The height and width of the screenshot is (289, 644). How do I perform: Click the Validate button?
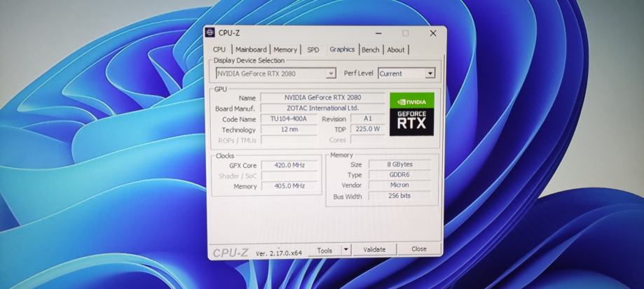coord(375,249)
